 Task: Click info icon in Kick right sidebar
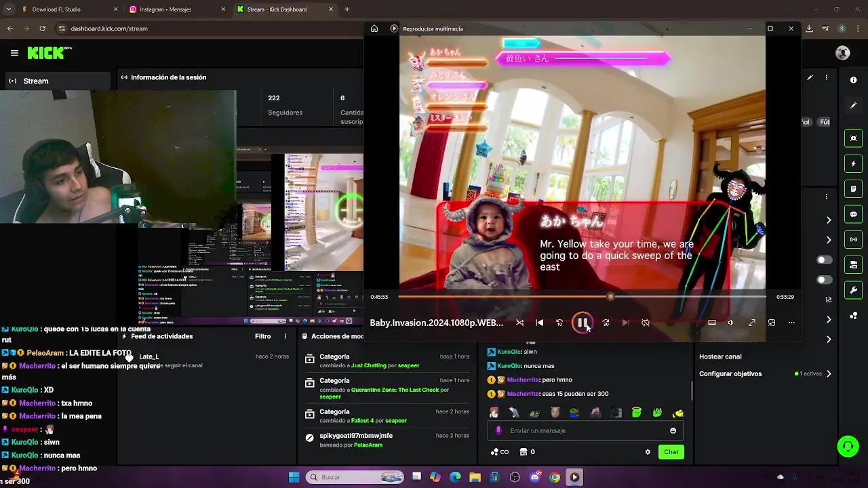tap(853, 80)
